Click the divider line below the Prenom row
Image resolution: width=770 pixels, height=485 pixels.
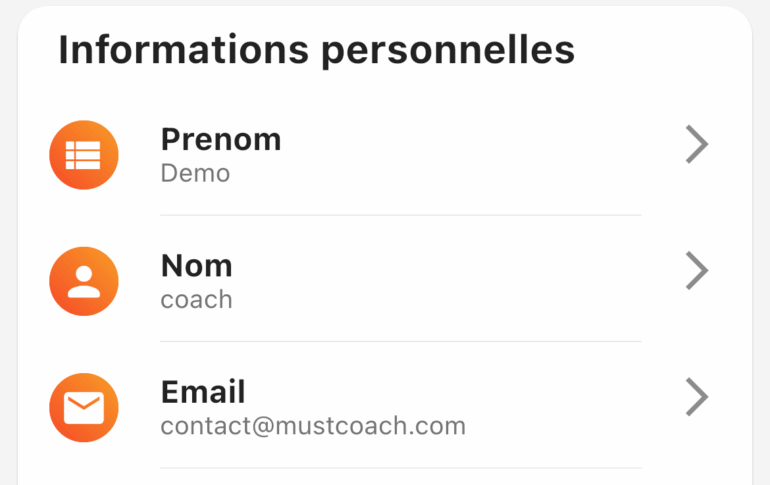[401, 215]
